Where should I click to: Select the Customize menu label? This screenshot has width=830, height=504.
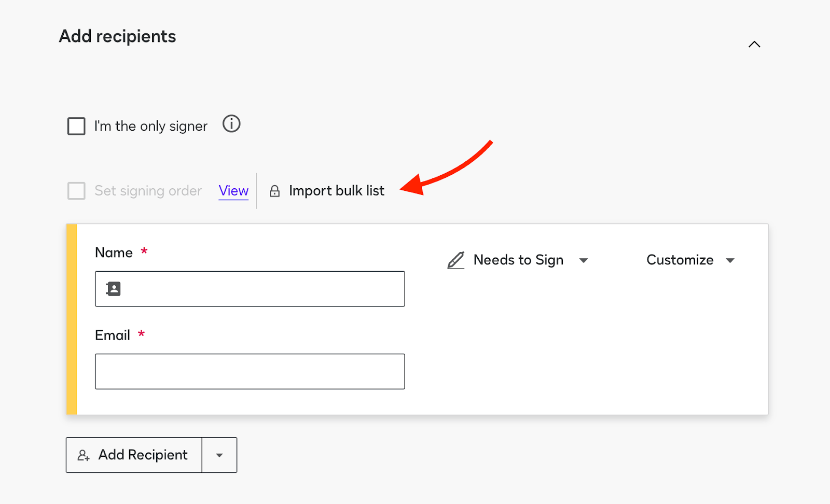[680, 260]
